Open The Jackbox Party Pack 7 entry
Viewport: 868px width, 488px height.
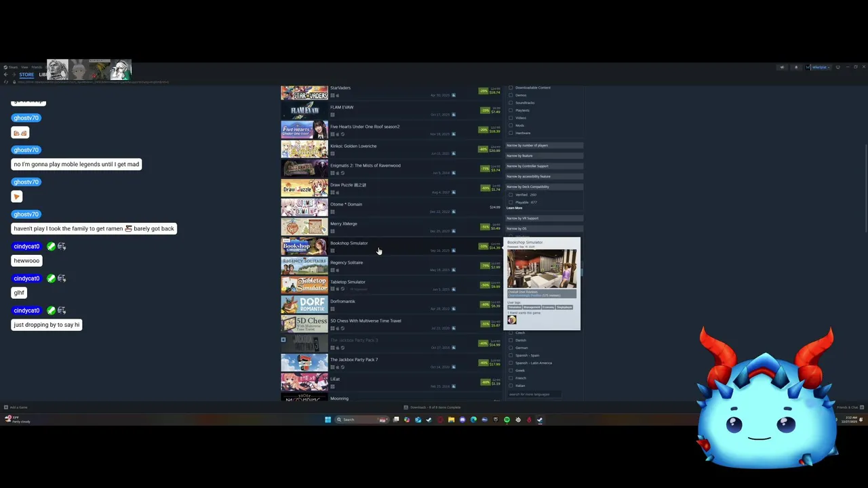392,363
